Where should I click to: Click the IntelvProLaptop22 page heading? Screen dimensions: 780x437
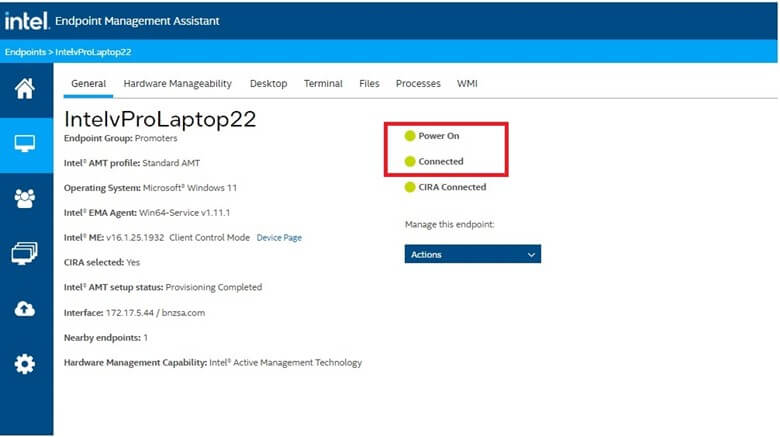(160, 119)
